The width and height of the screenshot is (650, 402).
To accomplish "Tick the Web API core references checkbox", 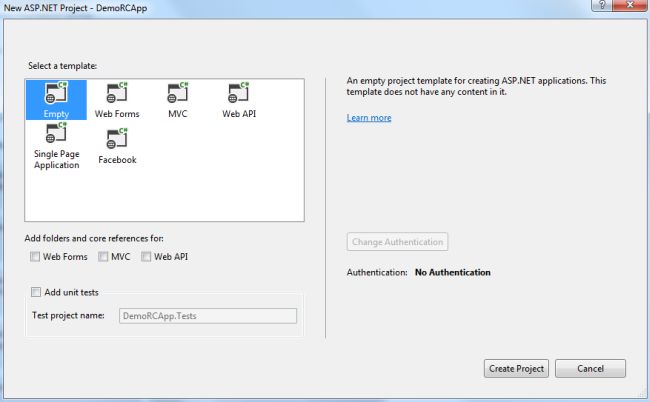I will (146, 257).
